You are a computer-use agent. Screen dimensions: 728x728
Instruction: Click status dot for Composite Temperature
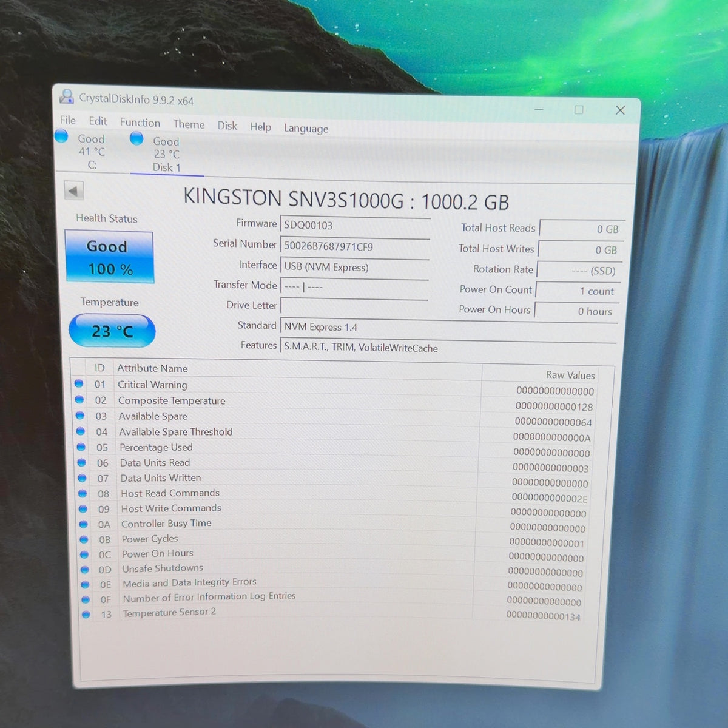79,399
